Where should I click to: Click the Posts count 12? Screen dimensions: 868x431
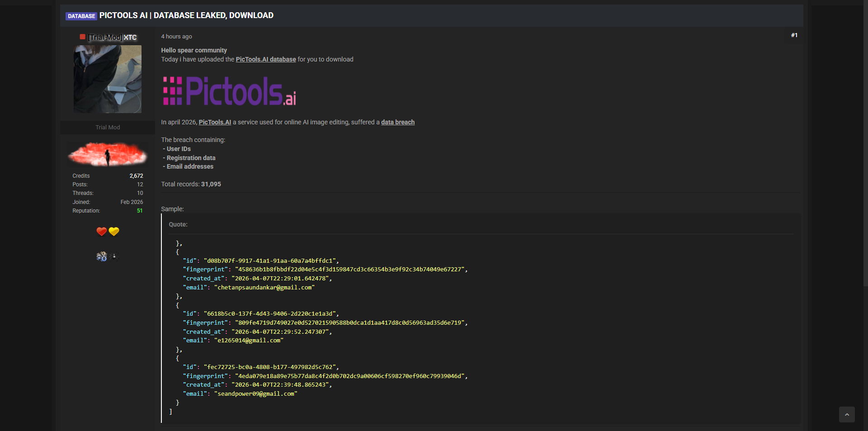pyautogui.click(x=140, y=185)
